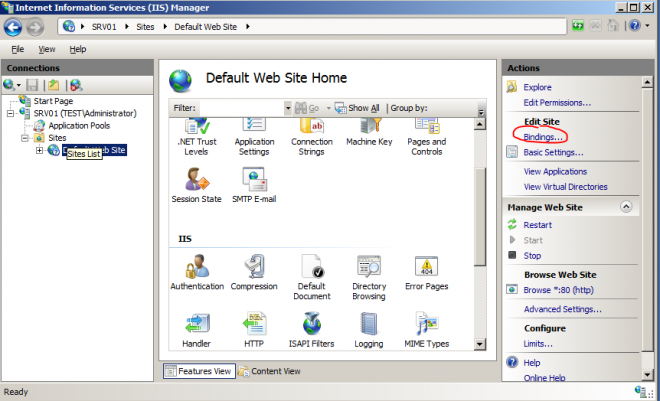This screenshot has height=401, width=660.
Task: Open the Connection Strings feature
Action: 311,138
